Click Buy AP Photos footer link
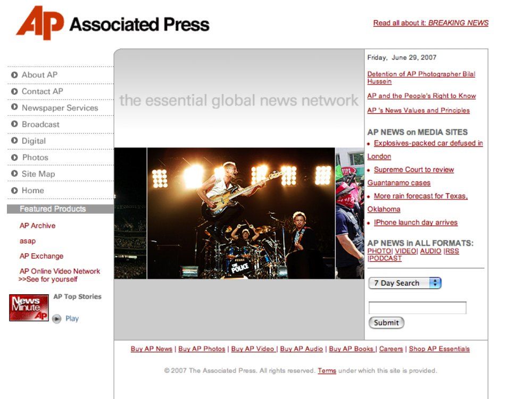The width and height of the screenshot is (532, 399). (202, 349)
